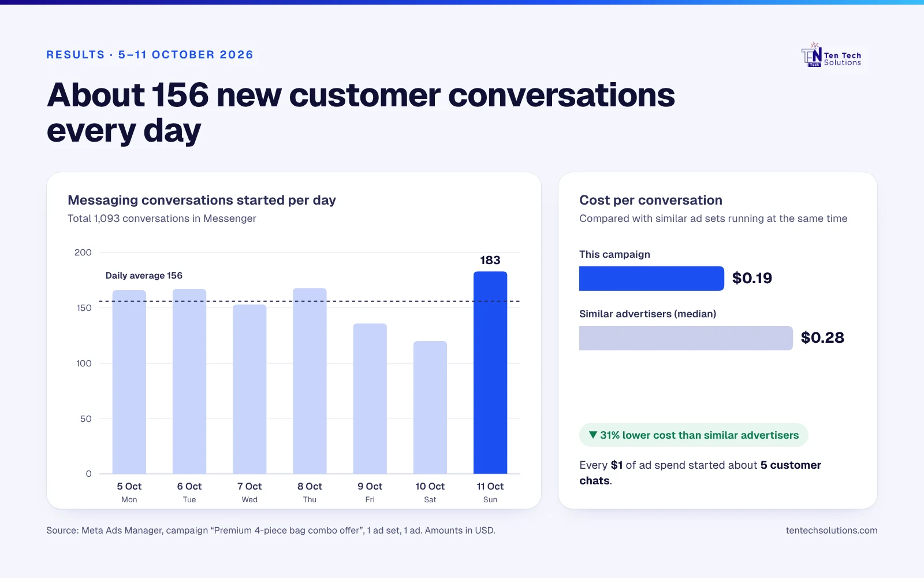Click the $0.28 median cost value
Image resolution: width=924 pixels, height=578 pixels.
pyautogui.click(x=822, y=338)
